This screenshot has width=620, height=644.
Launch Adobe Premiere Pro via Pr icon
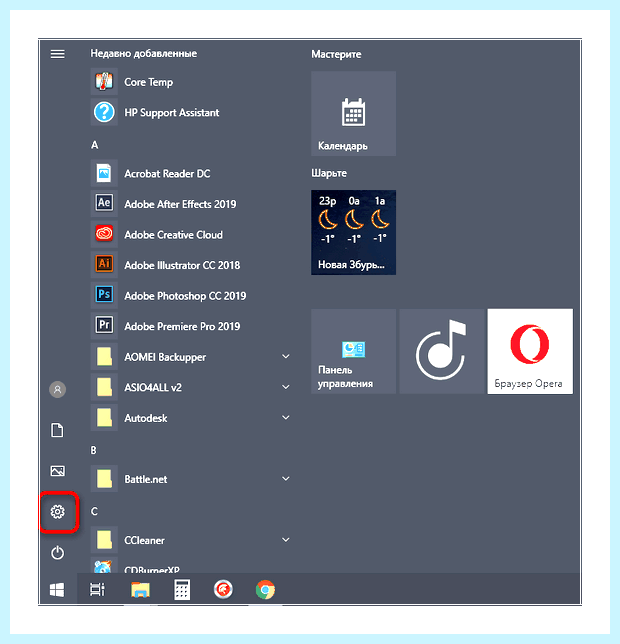click(104, 326)
